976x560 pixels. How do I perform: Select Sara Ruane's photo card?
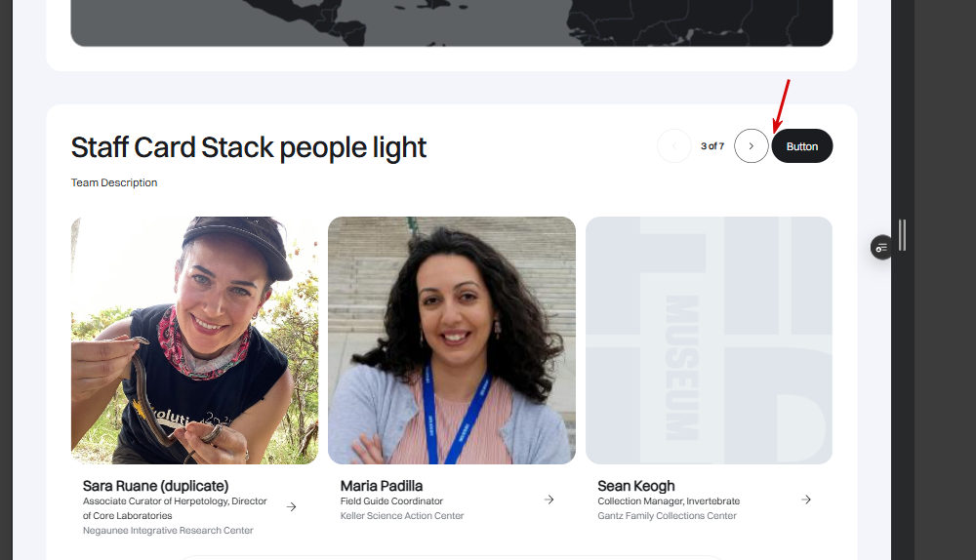tap(194, 340)
